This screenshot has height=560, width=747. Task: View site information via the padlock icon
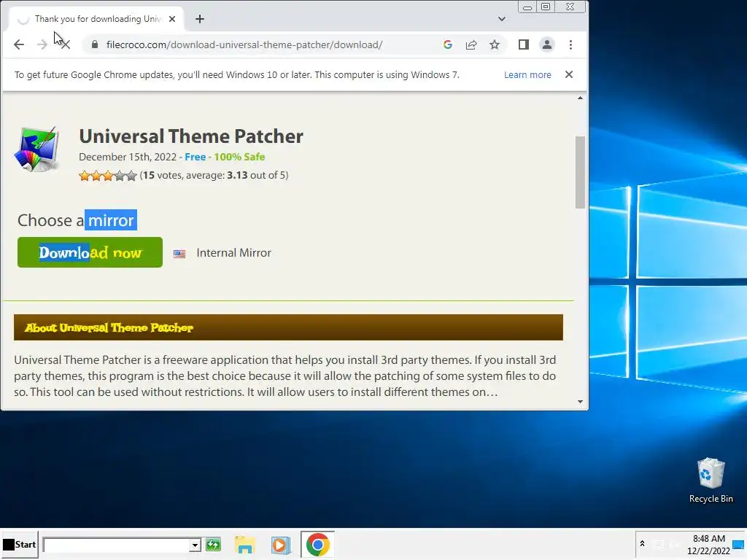coord(95,44)
